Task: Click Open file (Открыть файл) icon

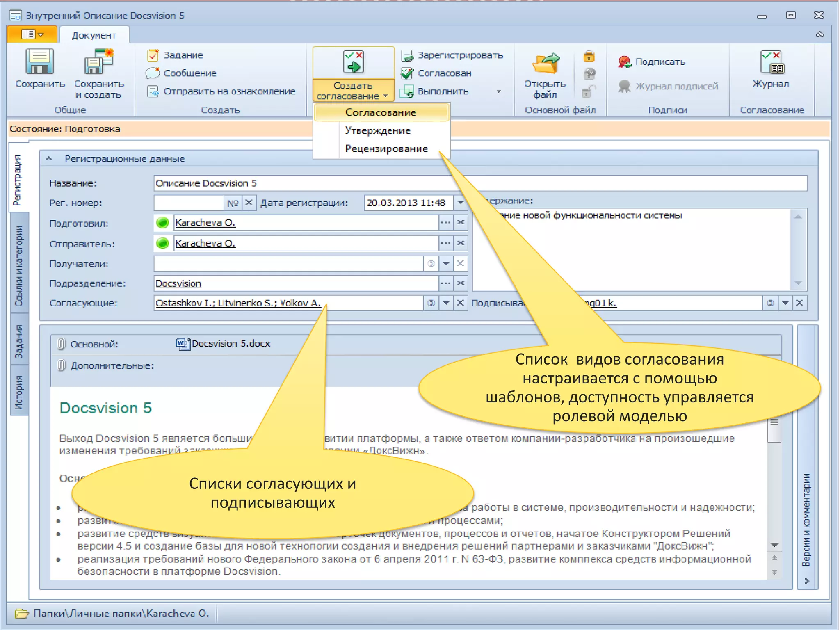Action: 545,64
